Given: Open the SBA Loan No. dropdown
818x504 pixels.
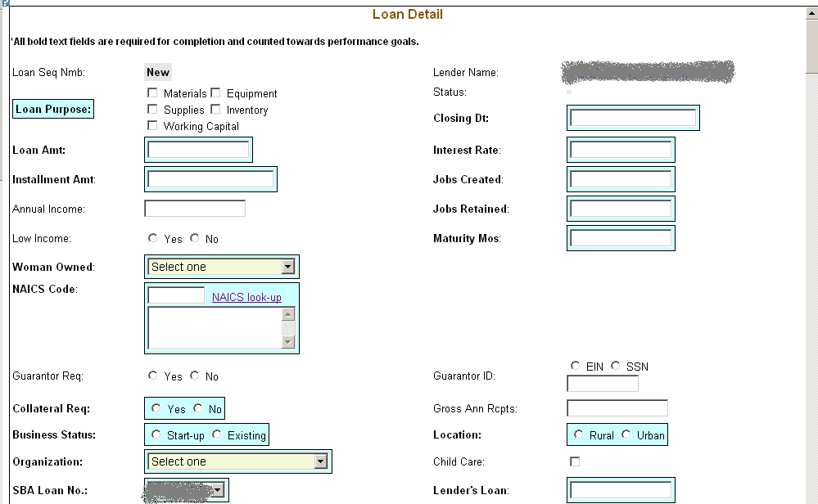Looking at the screenshot, I should [186, 490].
